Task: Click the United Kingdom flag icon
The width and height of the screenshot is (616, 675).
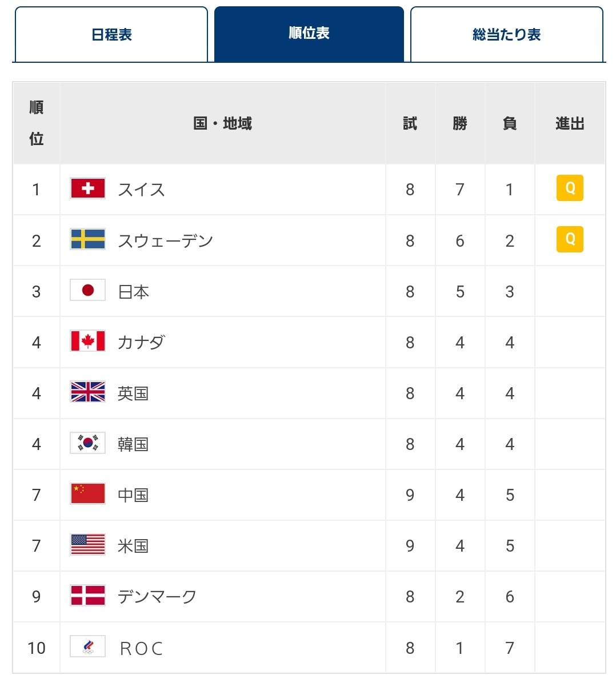Action: (88, 392)
